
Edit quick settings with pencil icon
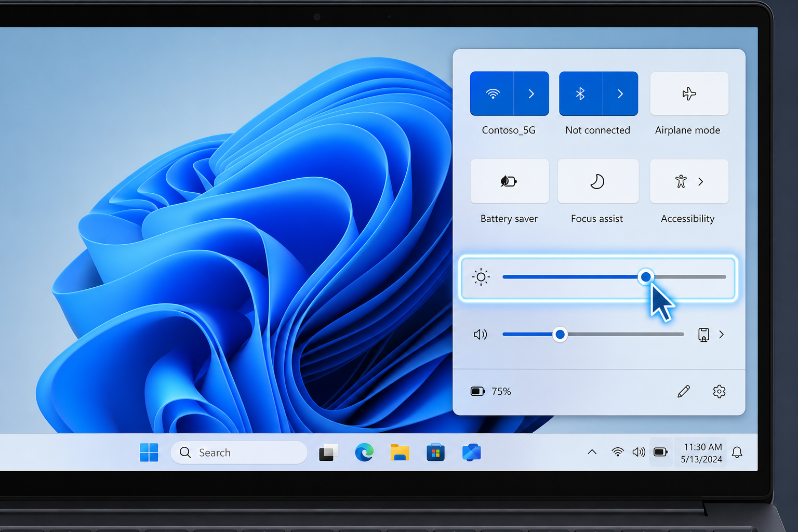tap(684, 391)
